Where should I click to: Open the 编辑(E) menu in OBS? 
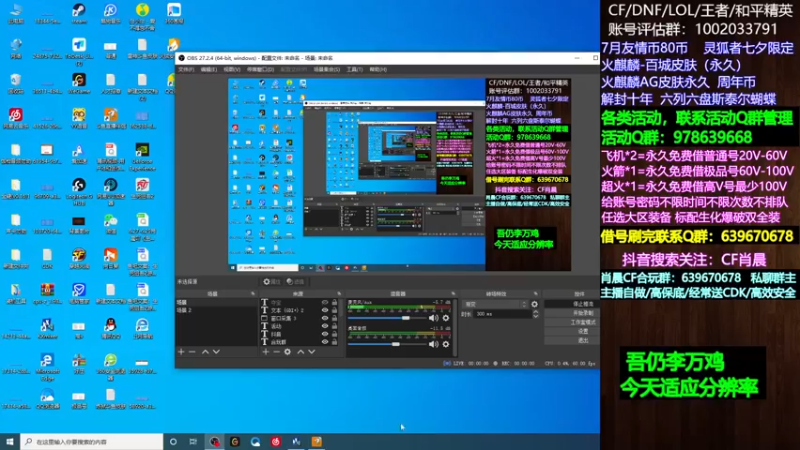209,69
